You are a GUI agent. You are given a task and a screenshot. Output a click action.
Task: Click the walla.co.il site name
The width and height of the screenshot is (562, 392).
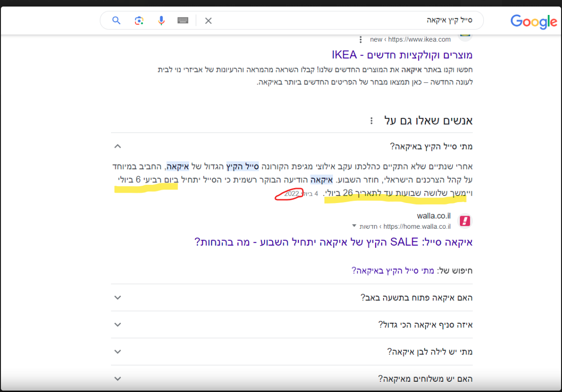434,216
